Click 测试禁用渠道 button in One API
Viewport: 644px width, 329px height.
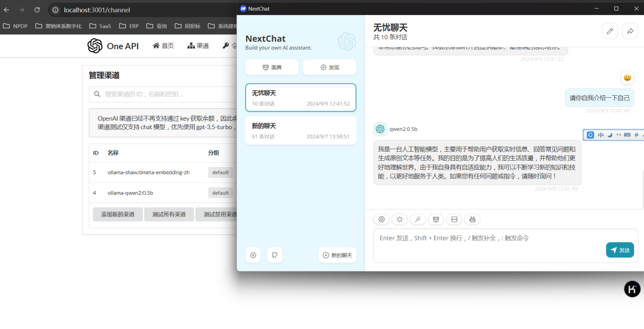pyautogui.click(x=217, y=215)
